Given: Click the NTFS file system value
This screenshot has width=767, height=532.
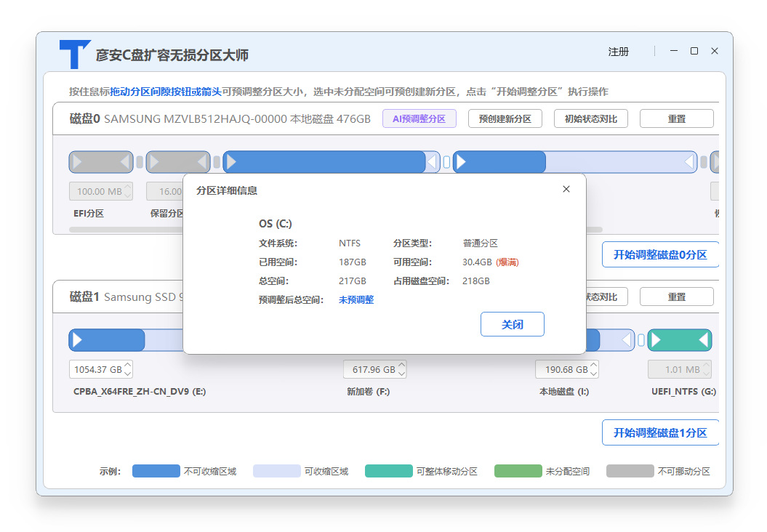Looking at the screenshot, I should coord(350,243).
